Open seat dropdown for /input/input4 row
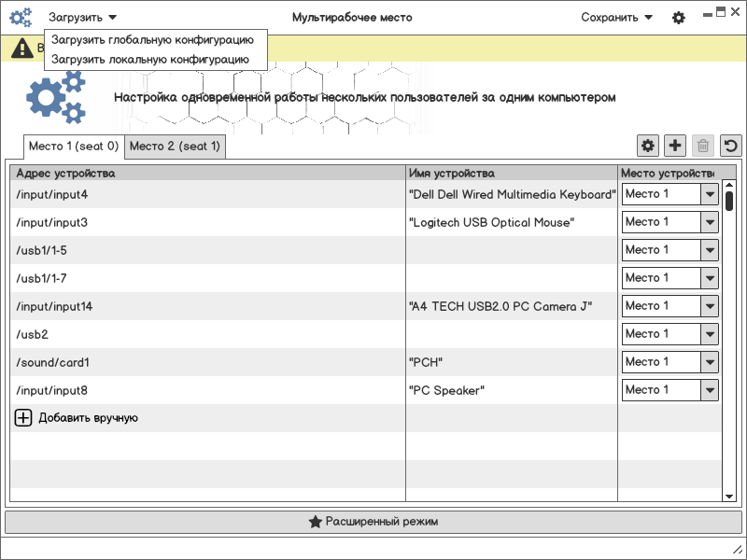The height and width of the screenshot is (560, 747). [670, 194]
